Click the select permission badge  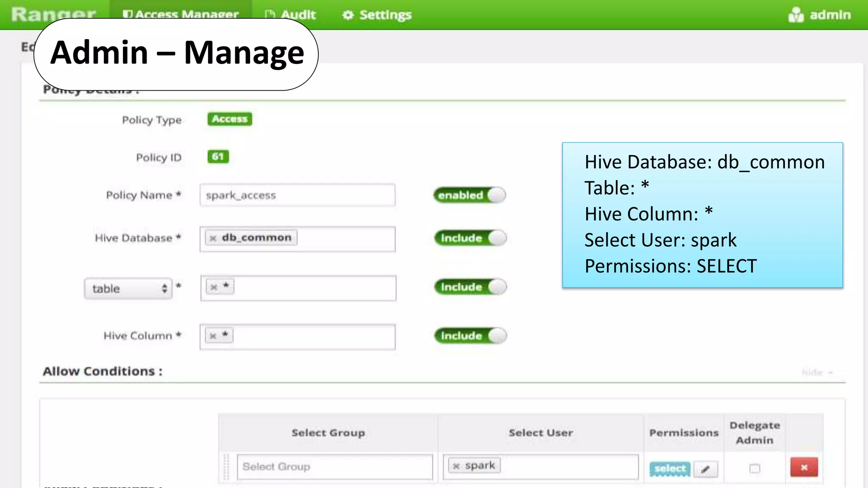point(670,469)
